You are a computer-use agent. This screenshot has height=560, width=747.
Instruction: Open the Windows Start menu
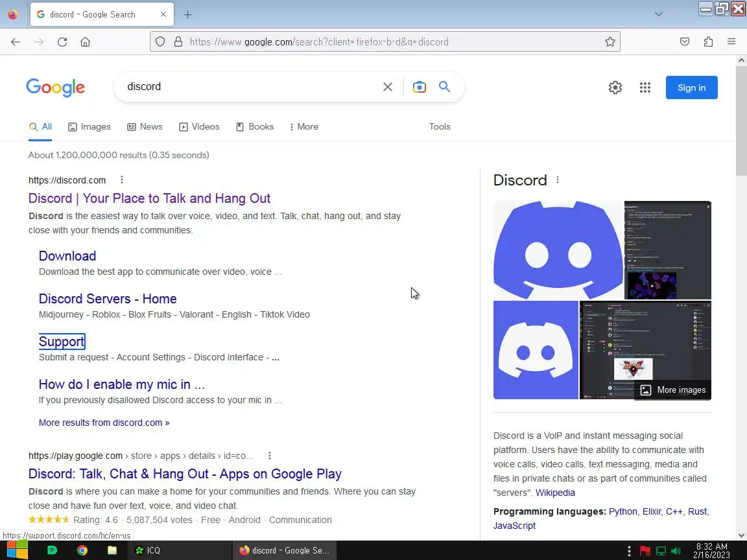point(17,550)
